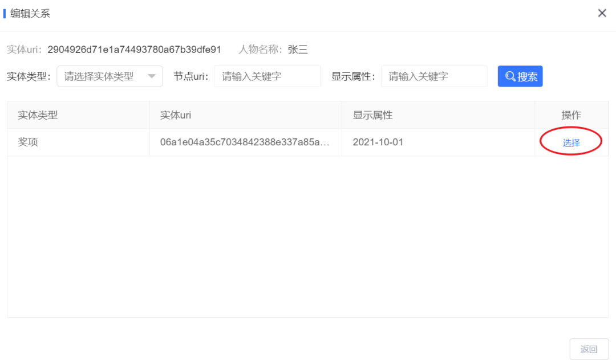The image size is (616, 364).
Task: Click the magnifier icon in the 搜索 button
Action: pyautogui.click(x=509, y=76)
